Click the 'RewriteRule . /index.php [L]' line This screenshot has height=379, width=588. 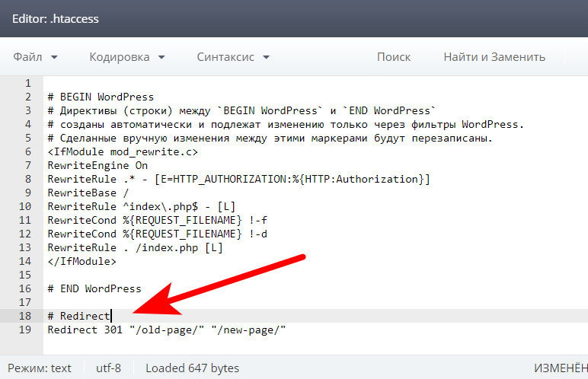click(135, 247)
